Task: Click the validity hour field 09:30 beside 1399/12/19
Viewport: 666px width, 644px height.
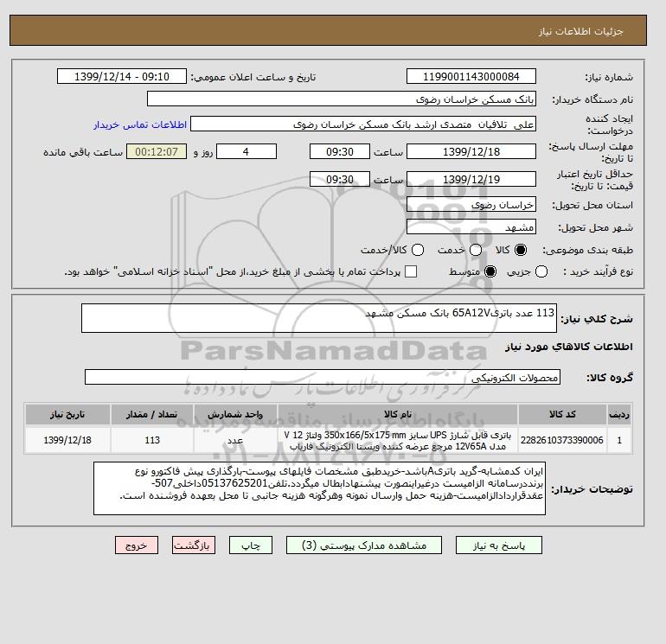Action: [340, 179]
